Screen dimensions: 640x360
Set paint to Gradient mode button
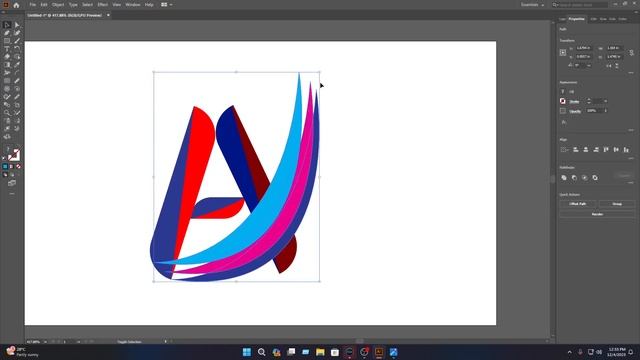[x=11, y=167]
